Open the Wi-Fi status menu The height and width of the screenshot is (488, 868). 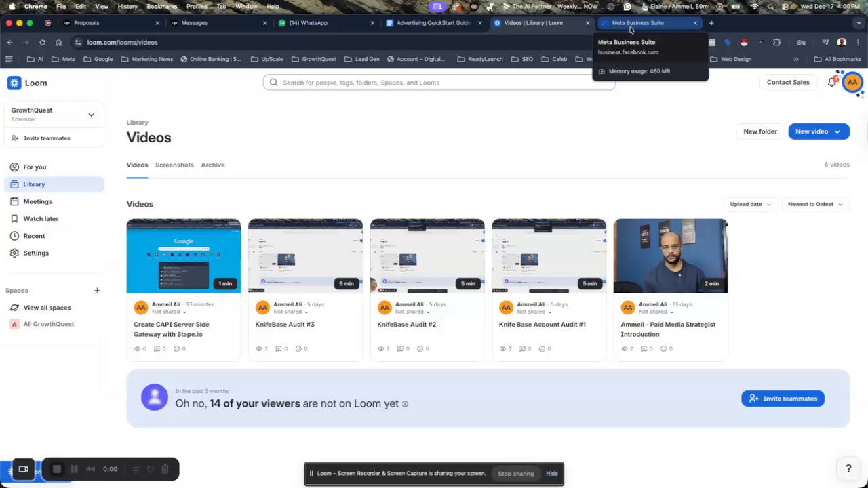755,7
